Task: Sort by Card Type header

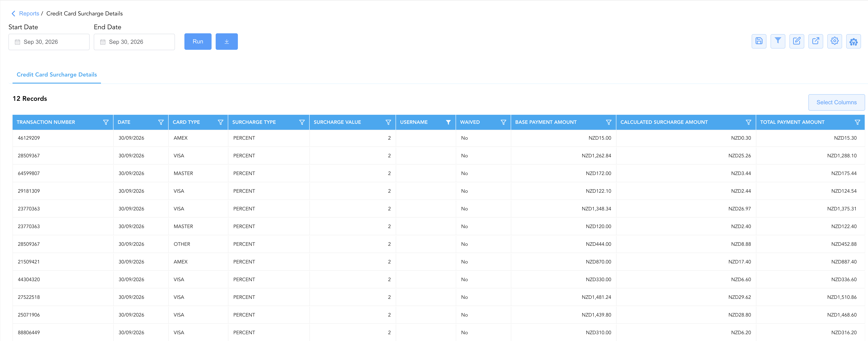Action: (186, 122)
